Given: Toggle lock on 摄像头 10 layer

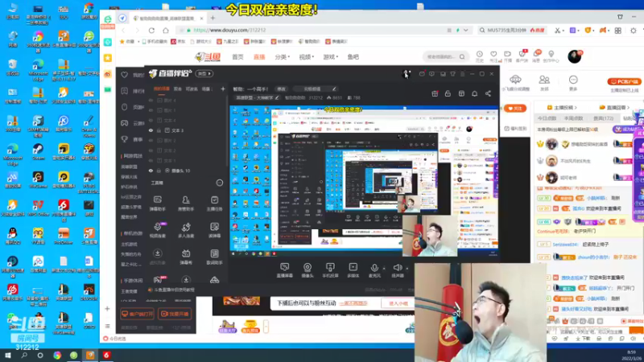Looking at the screenshot, I should coord(159,171).
